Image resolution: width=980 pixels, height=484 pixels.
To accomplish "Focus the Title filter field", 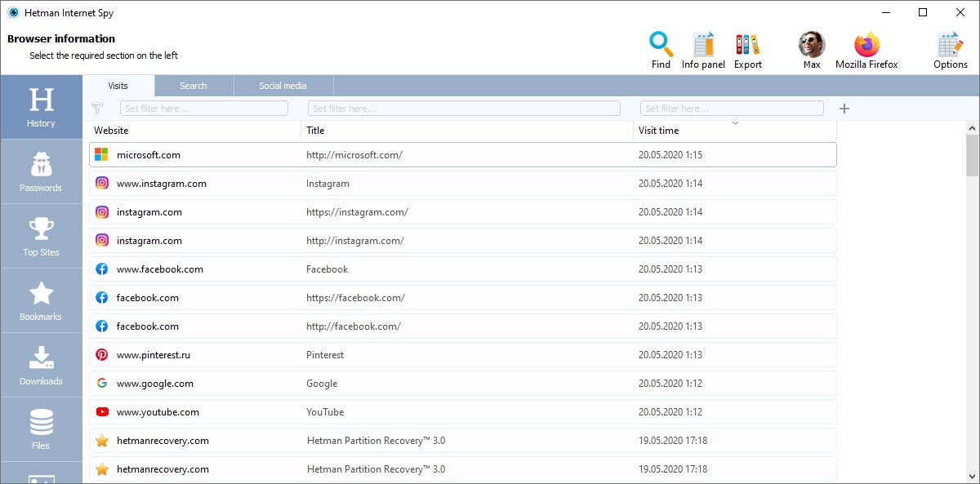I will pos(464,108).
